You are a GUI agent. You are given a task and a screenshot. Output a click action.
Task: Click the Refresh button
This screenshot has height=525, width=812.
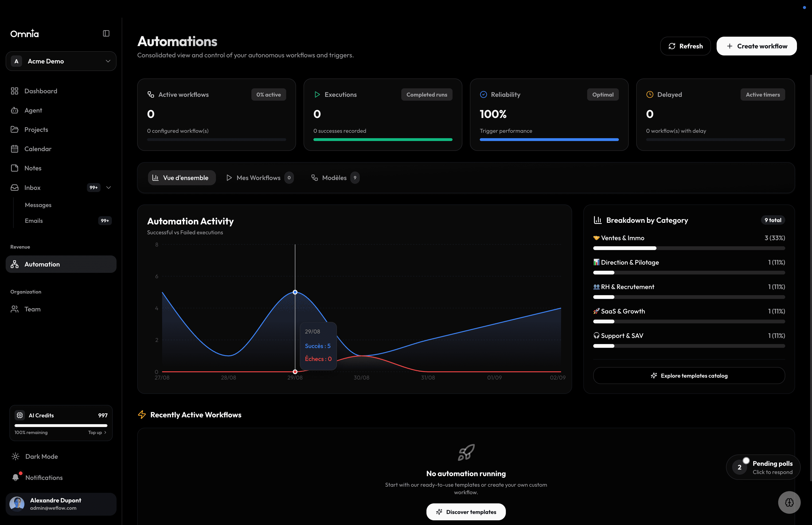(685, 46)
